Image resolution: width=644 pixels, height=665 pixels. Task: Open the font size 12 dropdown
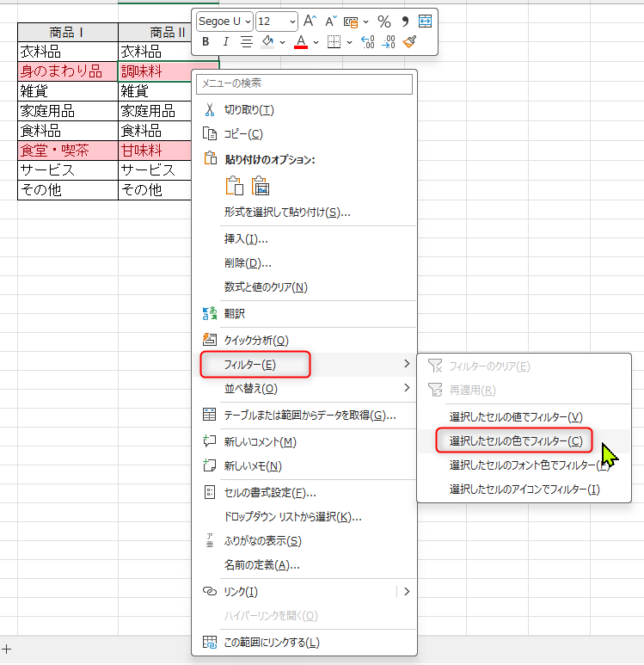pyautogui.click(x=276, y=21)
